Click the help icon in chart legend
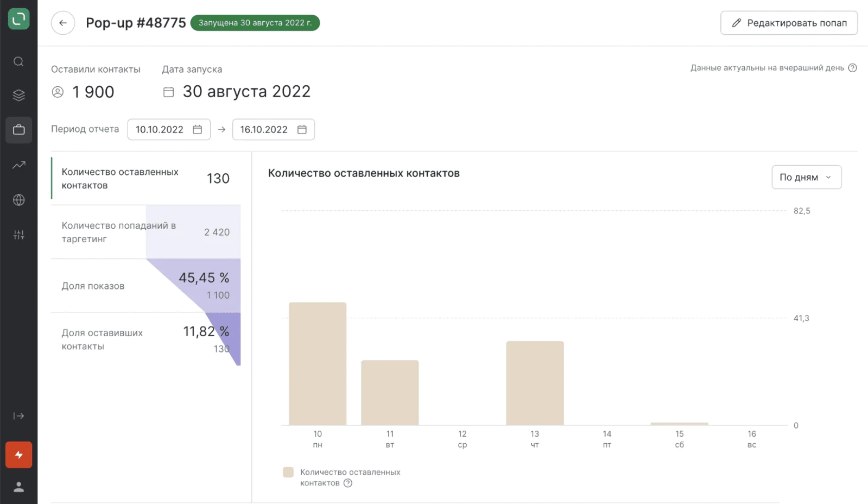 click(x=348, y=483)
